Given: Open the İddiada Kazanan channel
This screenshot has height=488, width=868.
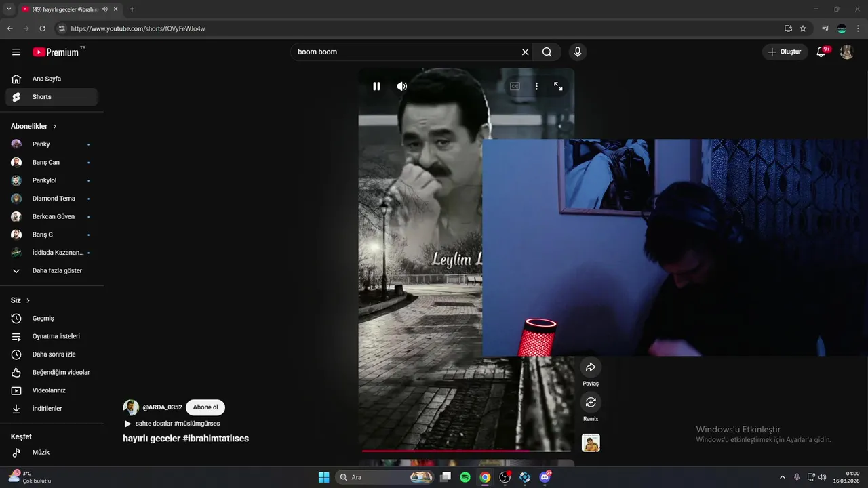Looking at the screenshot, I should [52, 253].
